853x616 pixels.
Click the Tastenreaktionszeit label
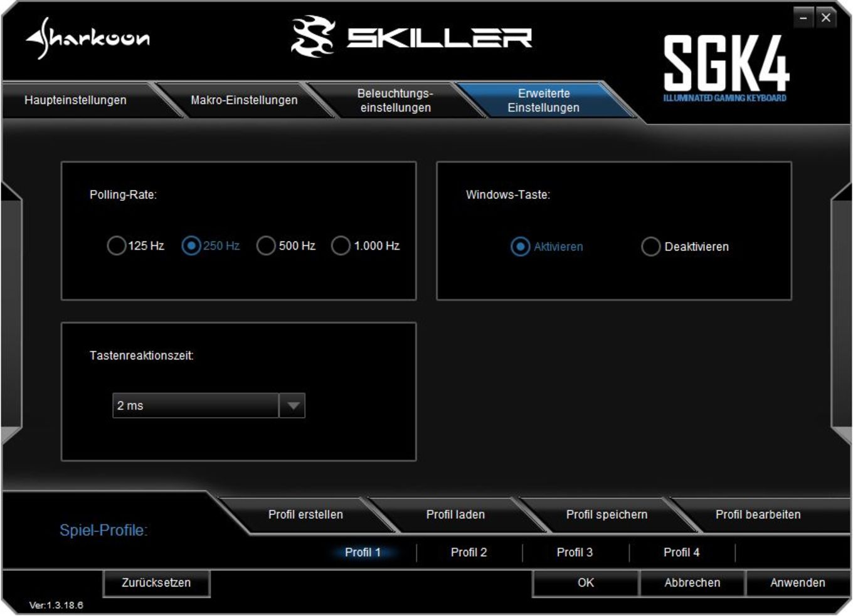pos(142,356)
